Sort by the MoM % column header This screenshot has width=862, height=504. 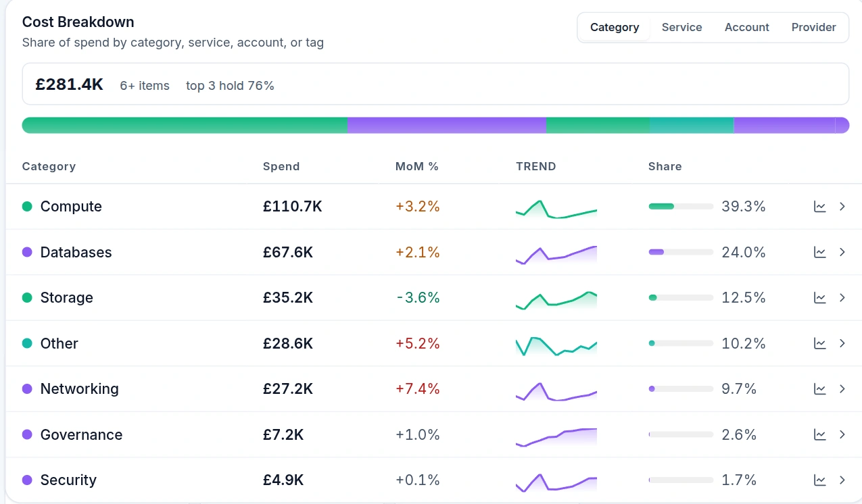(x=417, y=166)
